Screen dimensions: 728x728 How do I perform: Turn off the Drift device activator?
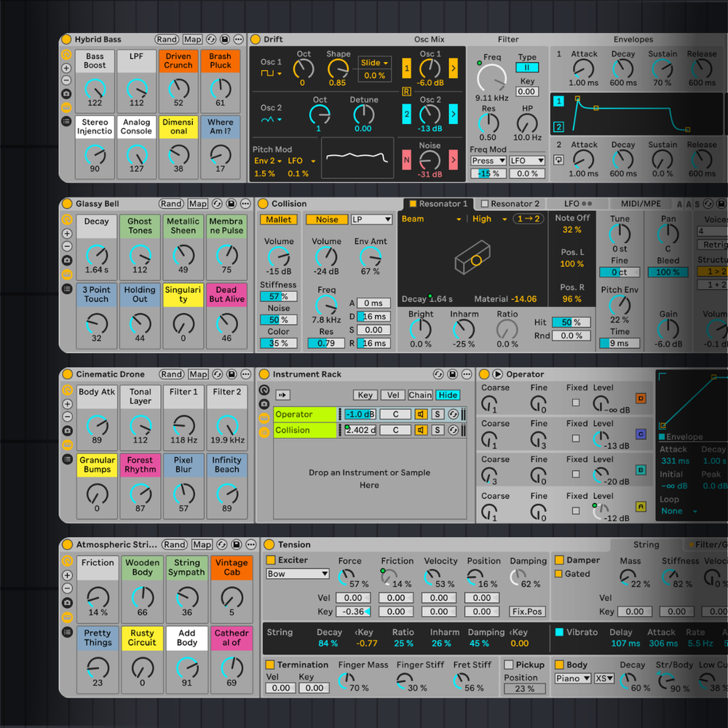coord(256,39)
